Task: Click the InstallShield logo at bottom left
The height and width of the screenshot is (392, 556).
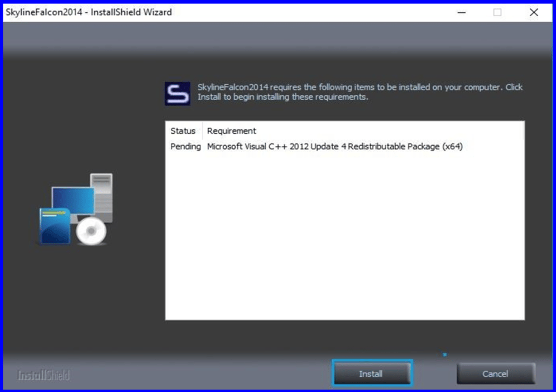Action: click(44, 375)
